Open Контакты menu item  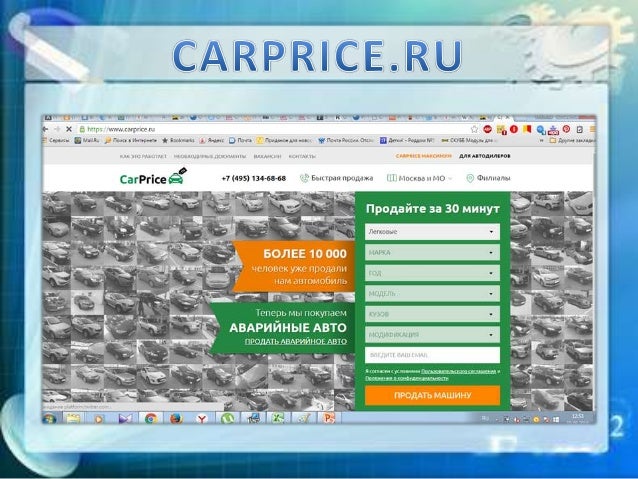pos(302,156)
